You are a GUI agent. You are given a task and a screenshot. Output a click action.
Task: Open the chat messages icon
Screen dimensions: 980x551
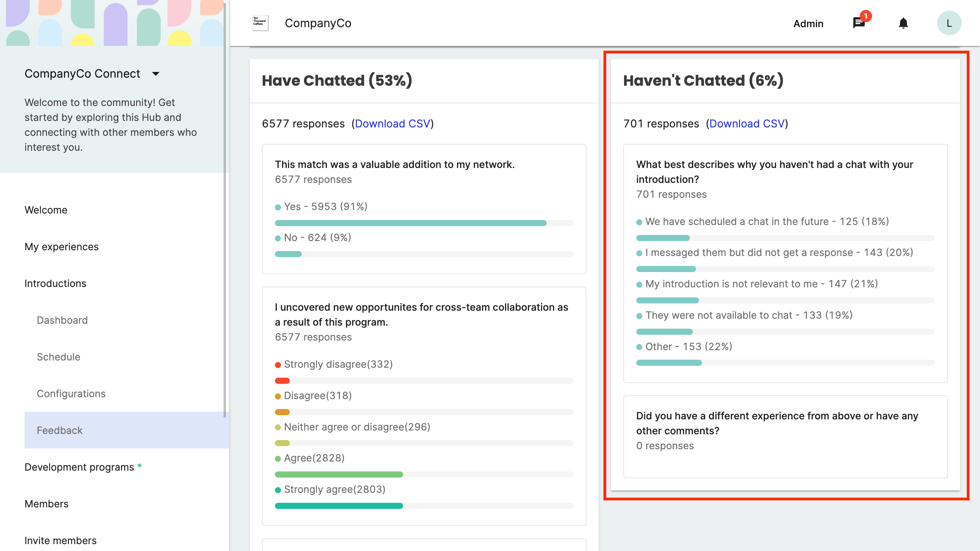[859, 23]
